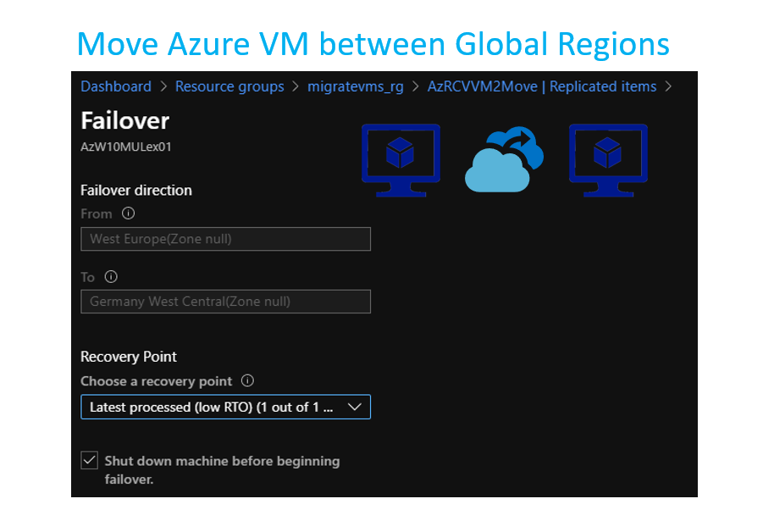
Task: Toggle Shut down machine before failover checkbox
Action: coord(90,460)
